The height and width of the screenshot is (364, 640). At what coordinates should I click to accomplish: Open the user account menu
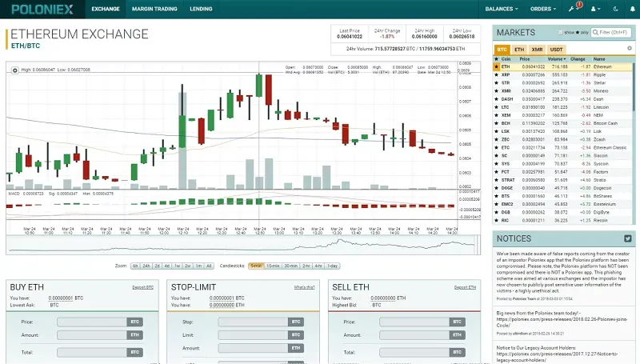[x=595, y=9]
